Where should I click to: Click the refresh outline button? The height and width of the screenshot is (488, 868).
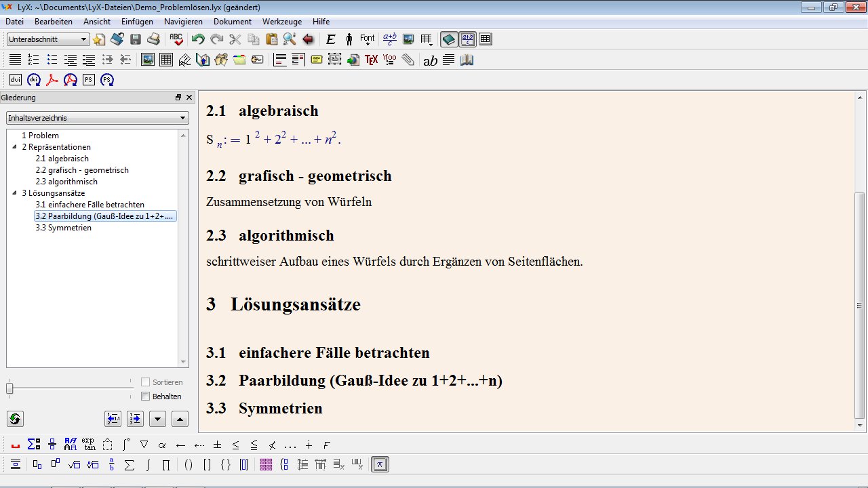point(15,419)
